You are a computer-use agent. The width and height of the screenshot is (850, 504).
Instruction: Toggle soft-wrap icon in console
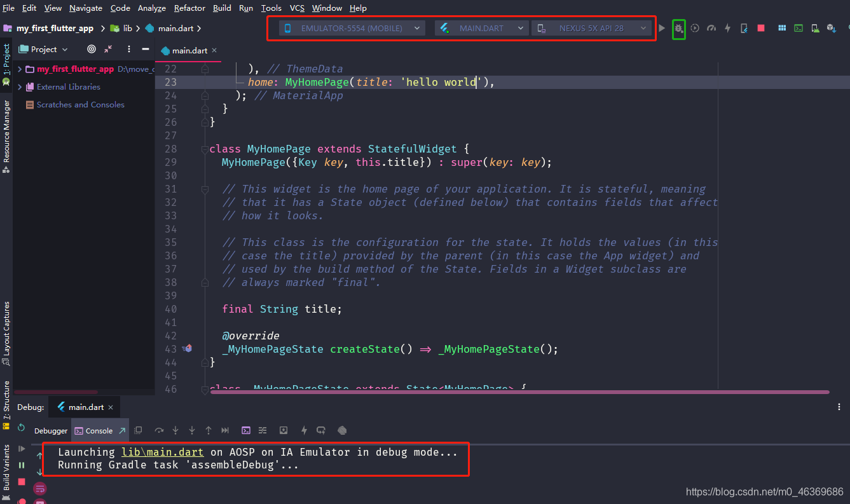pyautogui.click(x=40, y=488)
